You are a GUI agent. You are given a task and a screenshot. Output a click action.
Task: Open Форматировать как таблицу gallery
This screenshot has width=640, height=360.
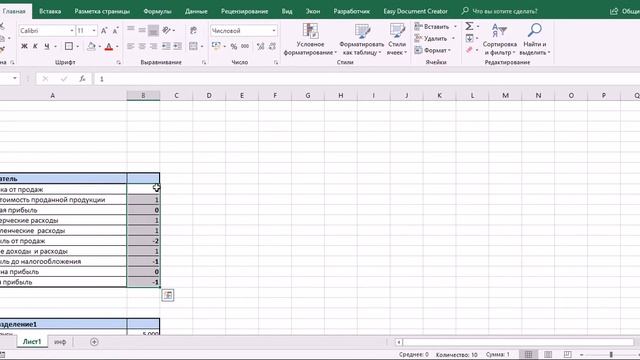(362, 39)
